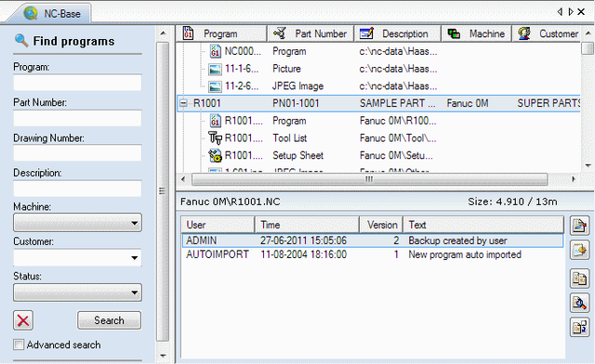Select the AUTOIMPORT version row

[372, 254]
